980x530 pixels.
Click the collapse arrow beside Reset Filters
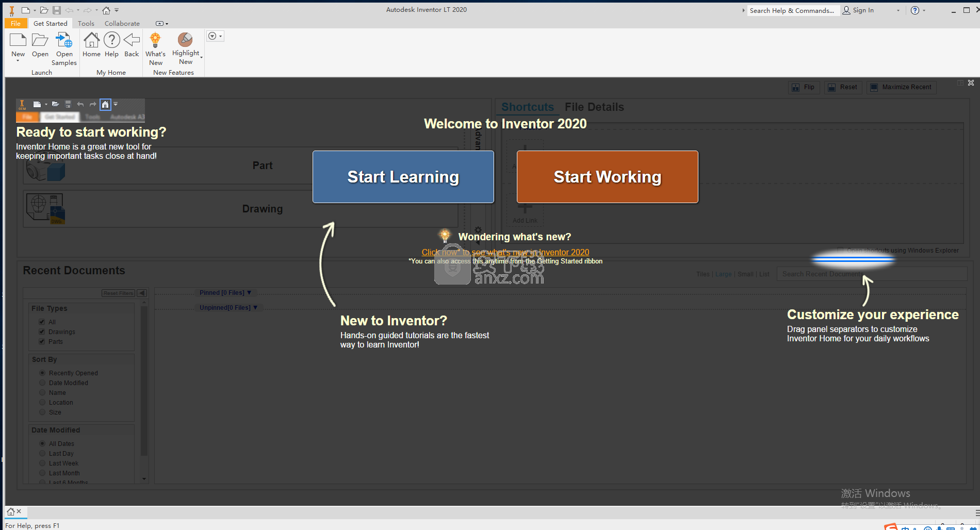coord(142,293)
